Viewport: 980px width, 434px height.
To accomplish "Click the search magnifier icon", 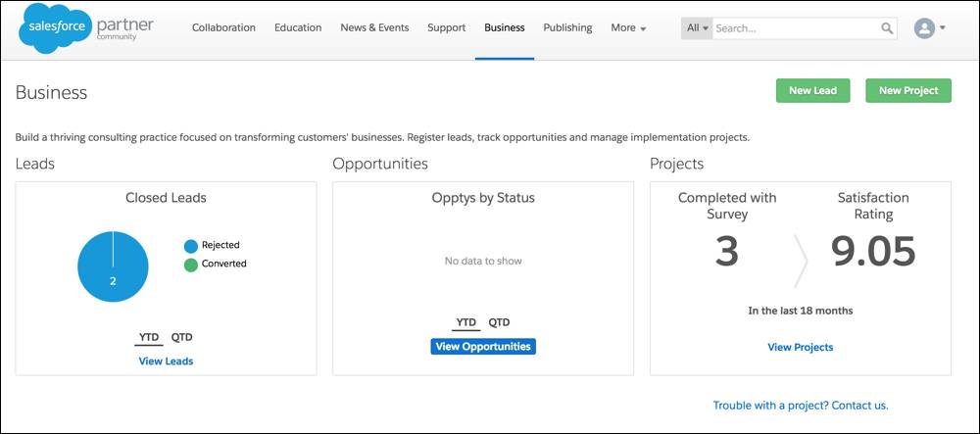I will click(x=887, y=28).
